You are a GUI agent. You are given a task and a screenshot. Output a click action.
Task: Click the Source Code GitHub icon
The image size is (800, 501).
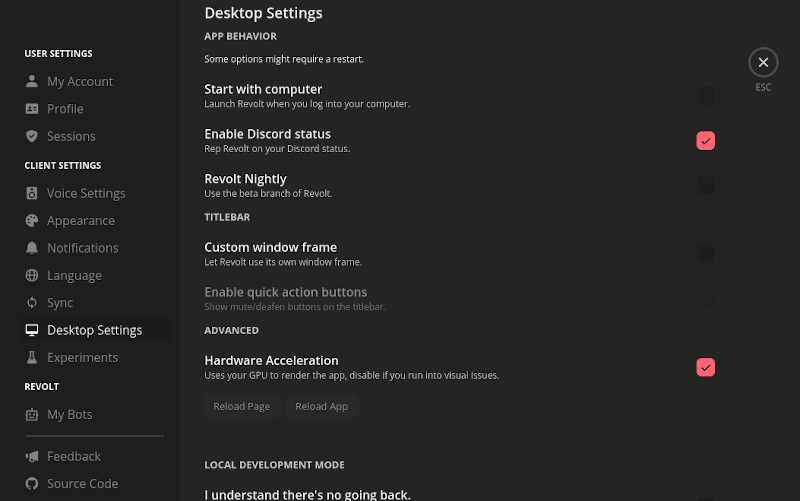pyautogui.click(x=32, y=483)
